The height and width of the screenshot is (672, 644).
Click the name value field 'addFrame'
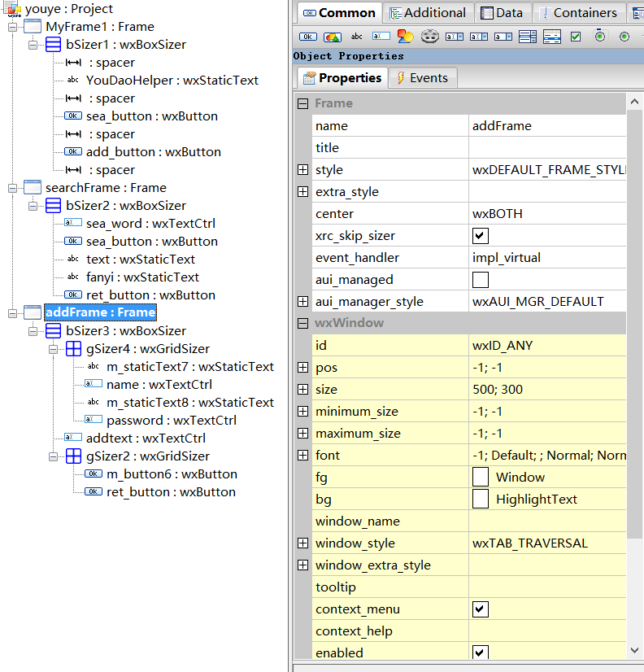tap(547, 126)
